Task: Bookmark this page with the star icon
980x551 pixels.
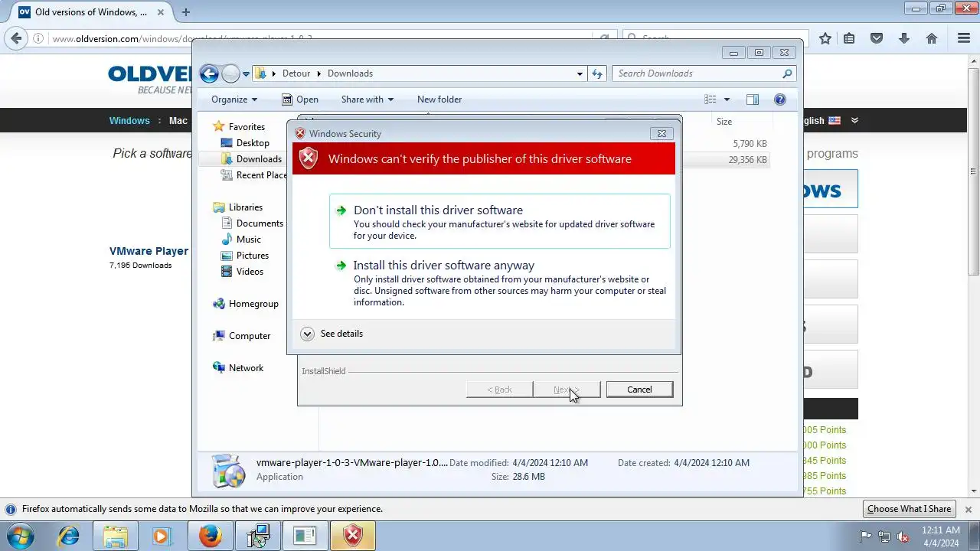Action: (x=825, y=38)
